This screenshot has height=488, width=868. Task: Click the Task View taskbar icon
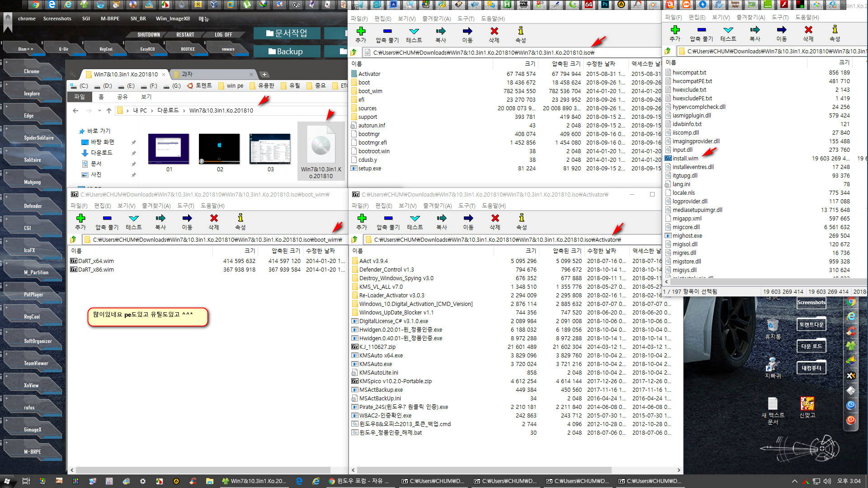click(x=26, y=481)
